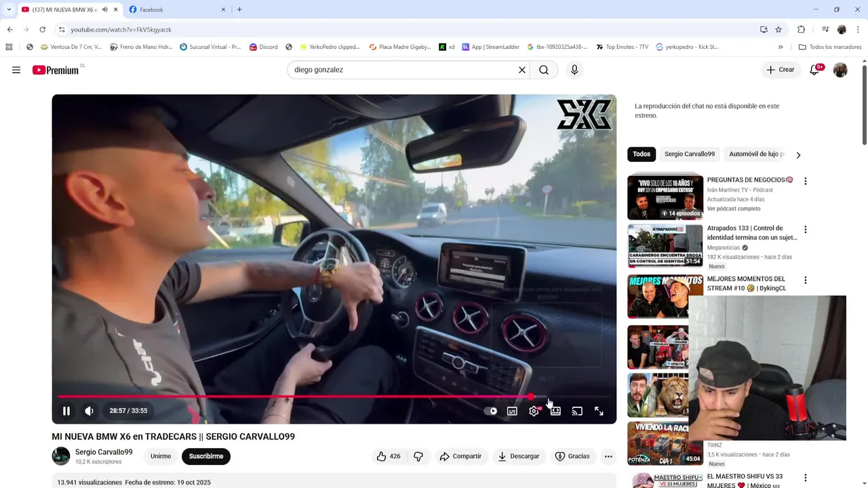Click Ver pódcast completo link
868x488 pixels.
[734, 209]
